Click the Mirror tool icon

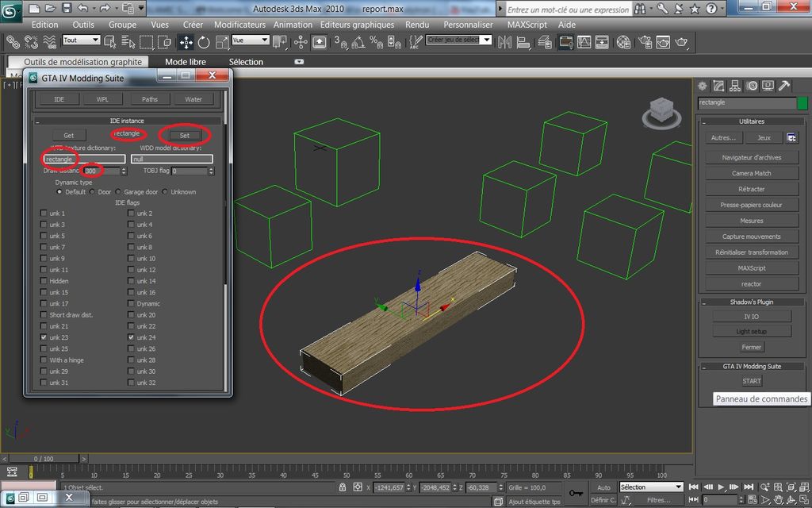coord(505,42)
